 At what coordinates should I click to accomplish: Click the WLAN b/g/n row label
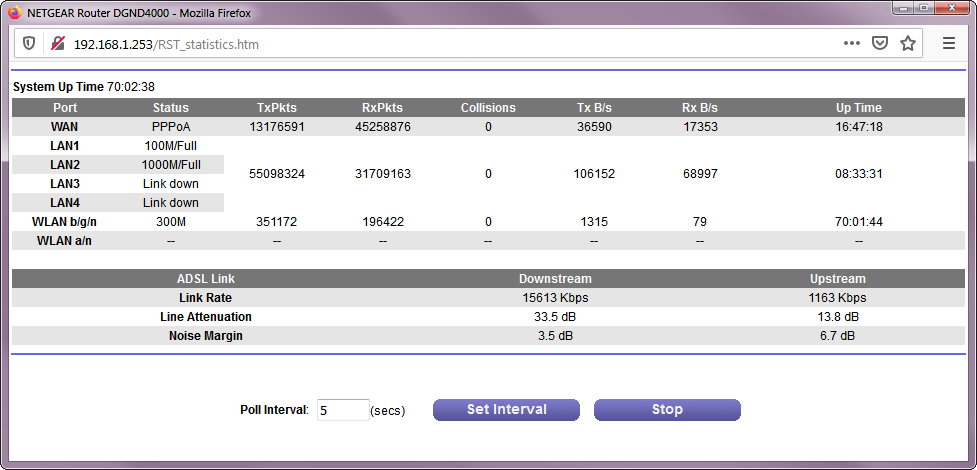(65, 222)
